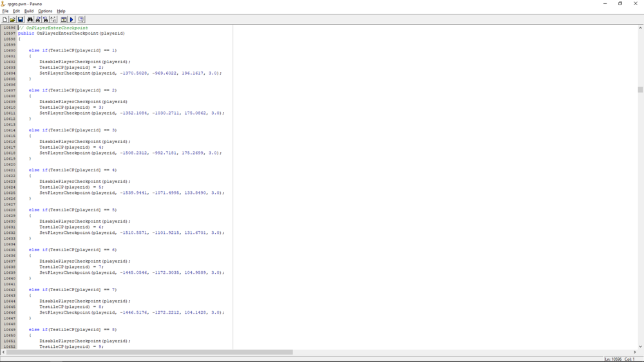The image size is (644, 362).
Task: Click the 'Ln: 10596' status bar entry
Action: coord(613,359)
